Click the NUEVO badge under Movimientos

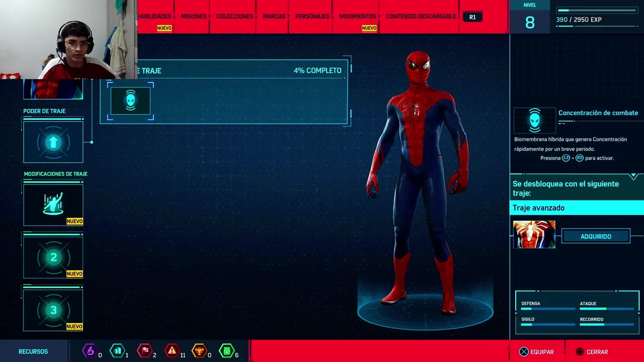[x=369, y=28]
